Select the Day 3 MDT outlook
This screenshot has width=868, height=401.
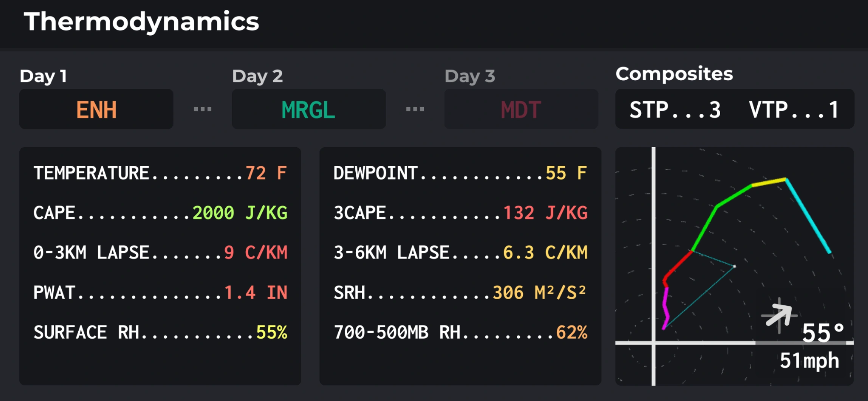pyautogui.click(x=521, y=109)
